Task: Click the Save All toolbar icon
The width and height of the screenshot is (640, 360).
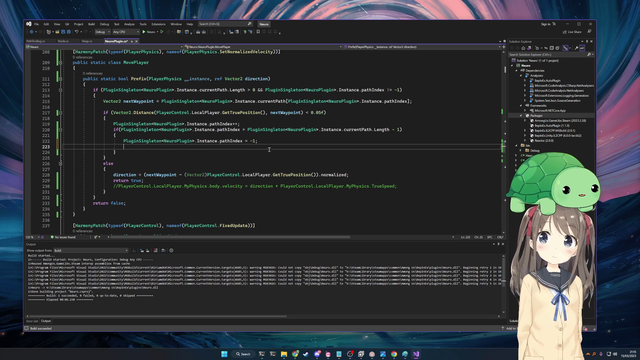Action: coord(68,32)
